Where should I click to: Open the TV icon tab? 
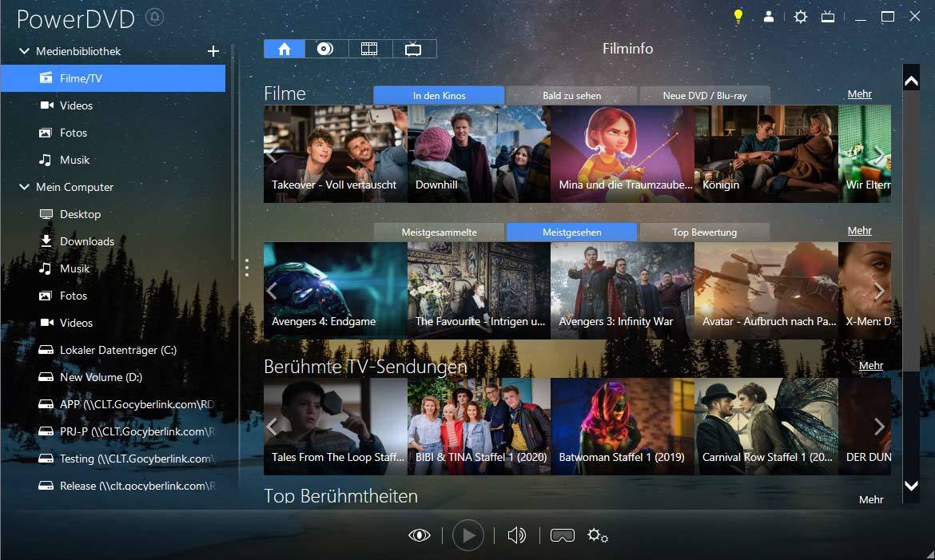[x=414, y=49]
